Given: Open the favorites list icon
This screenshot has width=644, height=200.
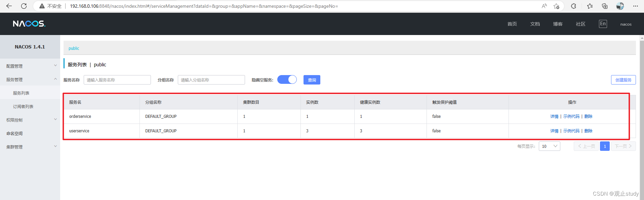Looking at the screenshot, I should click(x=590, y=6).
